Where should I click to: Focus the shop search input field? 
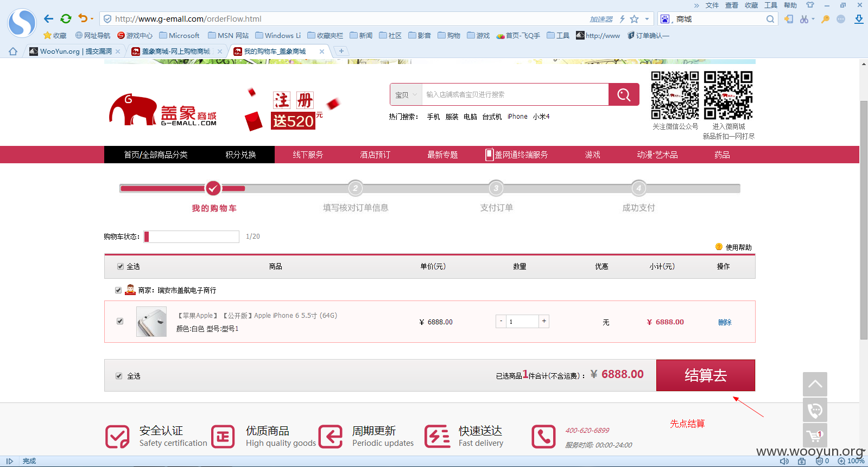pos(515,94)
